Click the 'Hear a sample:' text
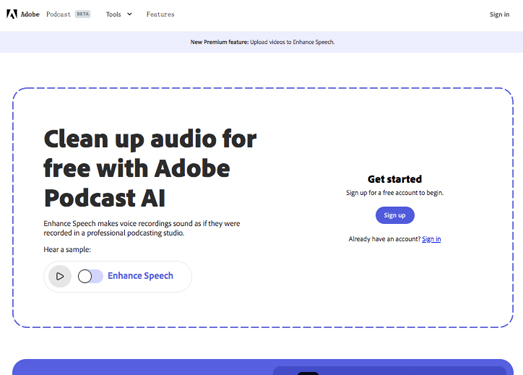This screenshot has width=523, height=375. [67, 250]
